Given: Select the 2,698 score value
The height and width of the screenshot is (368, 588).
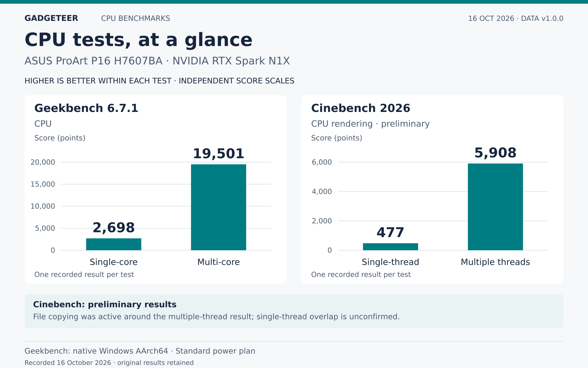Looking at the screenshot, I should [x=114, y=228].
